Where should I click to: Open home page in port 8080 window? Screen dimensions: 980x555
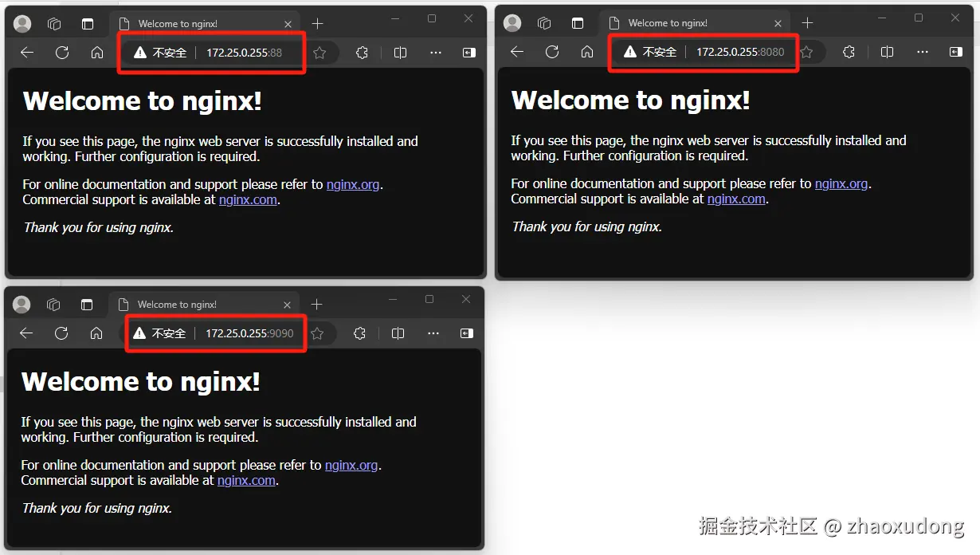587,52
